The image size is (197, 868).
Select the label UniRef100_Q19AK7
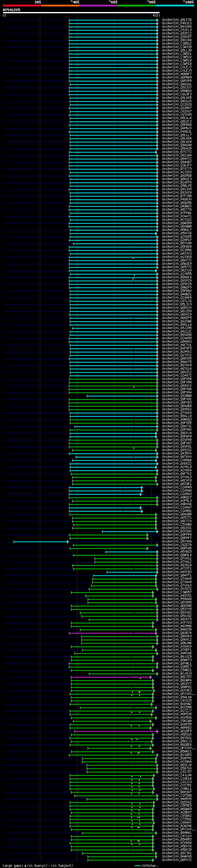tap(177, 108)
